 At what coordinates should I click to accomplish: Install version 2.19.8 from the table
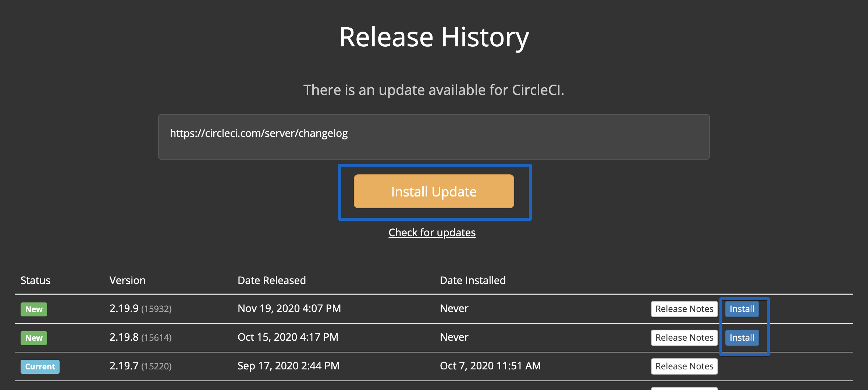(x=741, y=337)
